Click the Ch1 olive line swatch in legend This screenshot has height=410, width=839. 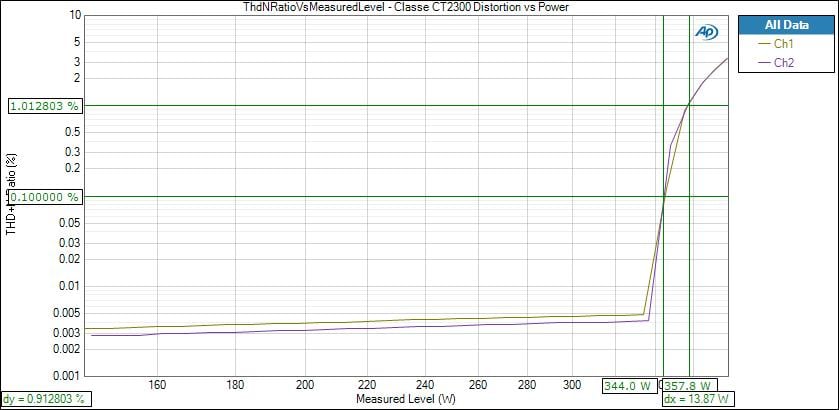pyautogui.click(x=765, y=44)
